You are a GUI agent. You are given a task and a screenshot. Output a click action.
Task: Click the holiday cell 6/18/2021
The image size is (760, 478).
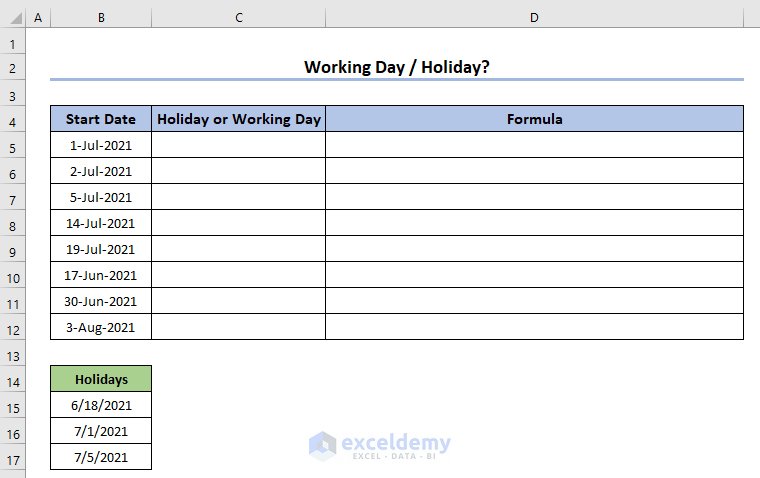pos(101,405)
